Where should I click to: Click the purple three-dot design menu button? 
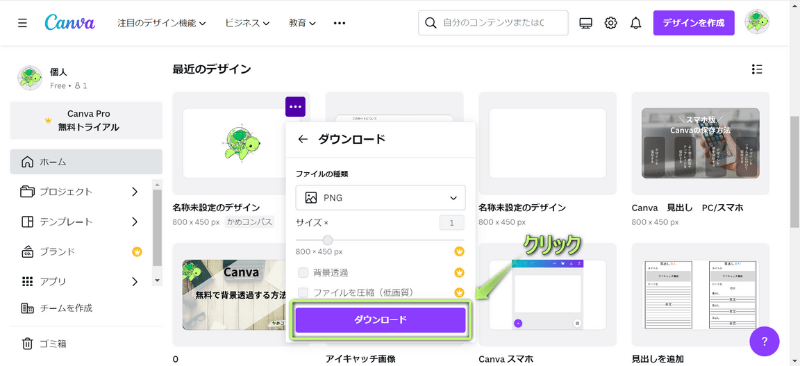click(x=295, y=107)
